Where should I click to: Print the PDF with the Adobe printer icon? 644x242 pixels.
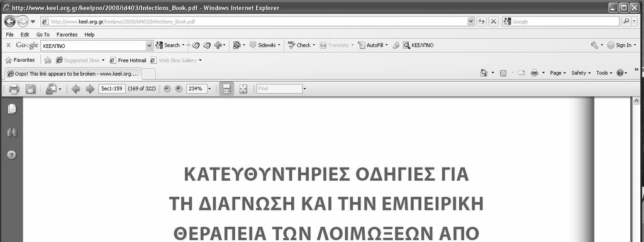tap(14, 89)
